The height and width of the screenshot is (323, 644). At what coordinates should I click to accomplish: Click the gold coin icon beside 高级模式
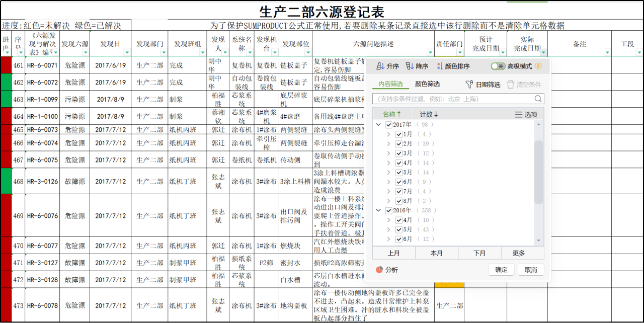pos(538,66)
